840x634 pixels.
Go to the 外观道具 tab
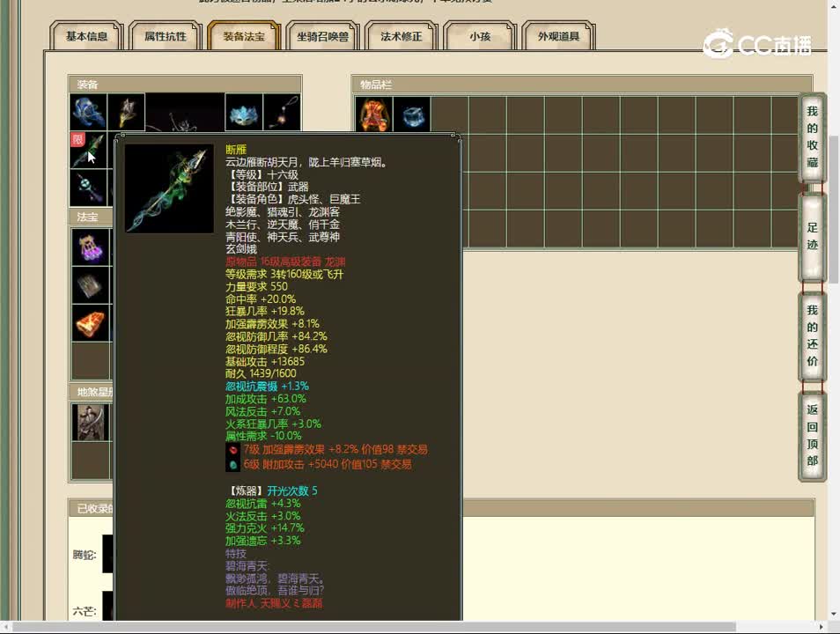point(559,36)
